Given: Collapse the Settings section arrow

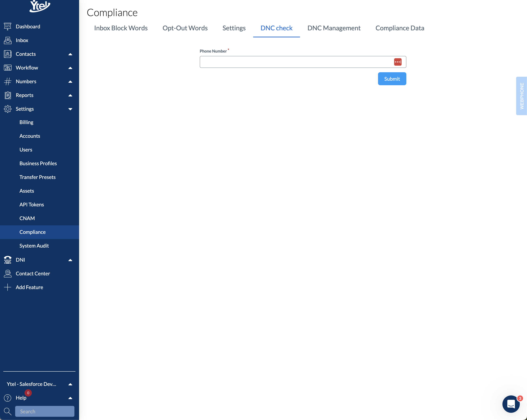Looking at the screenshot, I should pyautogui.click(x=70, y=109).
